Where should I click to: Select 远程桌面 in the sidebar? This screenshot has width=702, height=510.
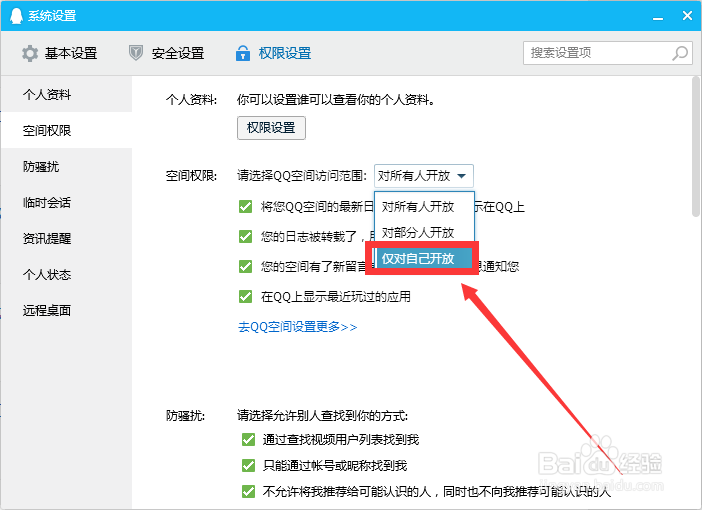click(66, 310)
